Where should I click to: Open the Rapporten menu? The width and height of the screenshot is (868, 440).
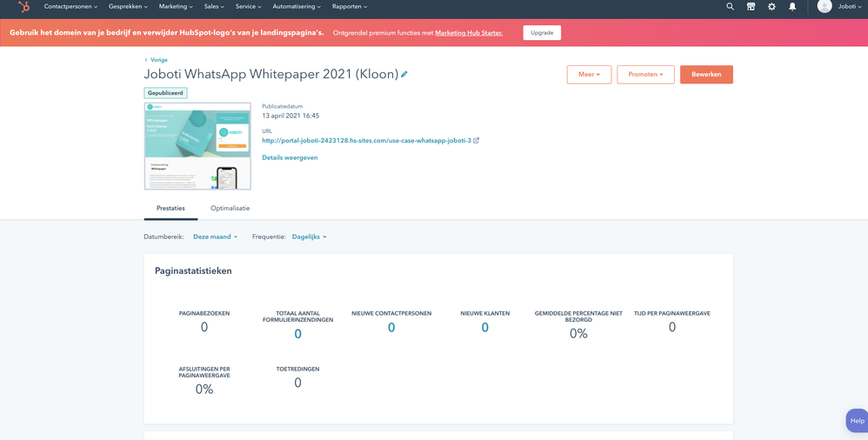(x=350, y=7)
